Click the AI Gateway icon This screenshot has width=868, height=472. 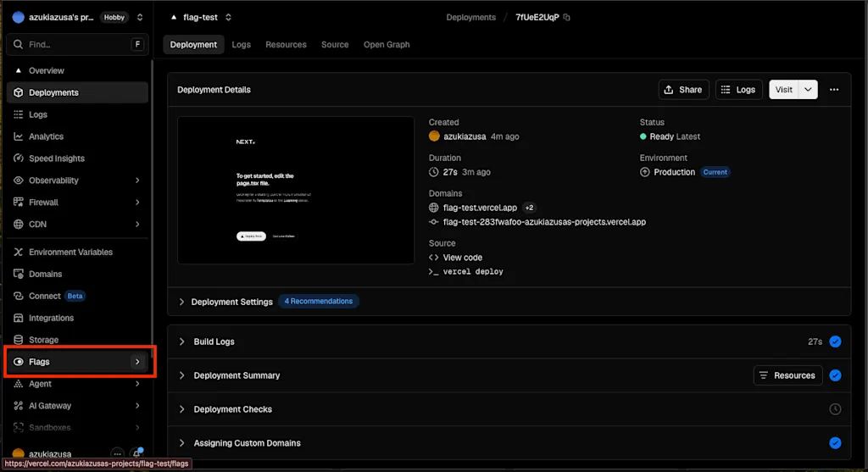(19, 406)
